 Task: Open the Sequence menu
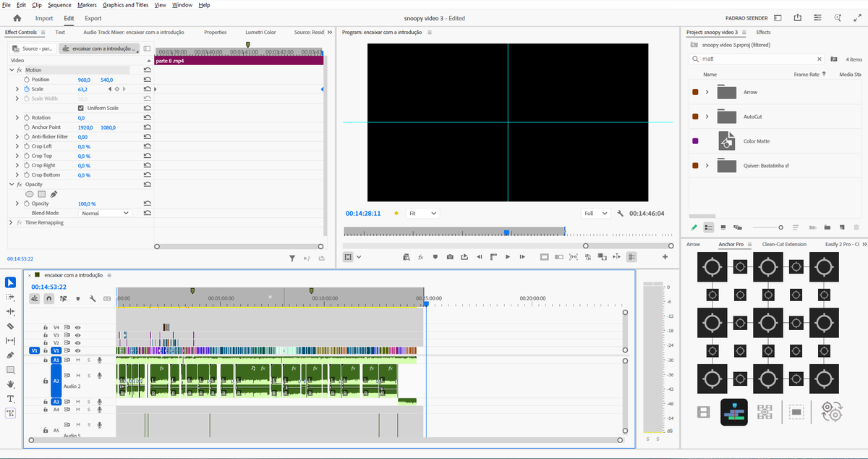click(59, 4)
